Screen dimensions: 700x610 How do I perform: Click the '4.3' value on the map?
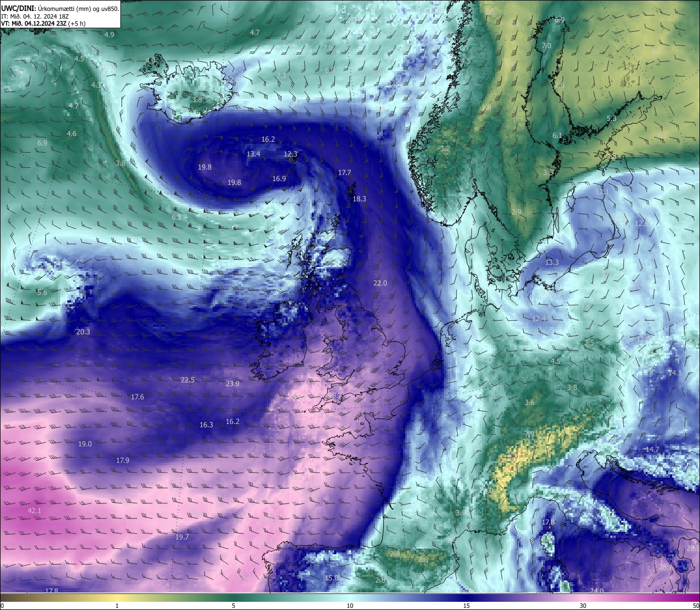(x=96, y=85)
